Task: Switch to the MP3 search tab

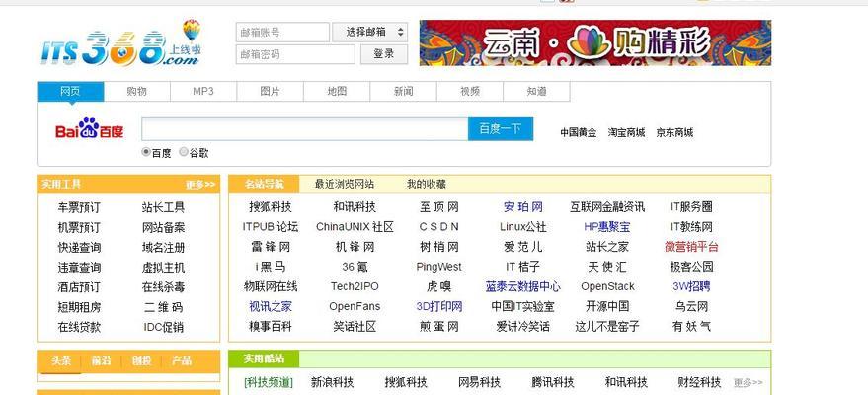Action: click(203, 91)
